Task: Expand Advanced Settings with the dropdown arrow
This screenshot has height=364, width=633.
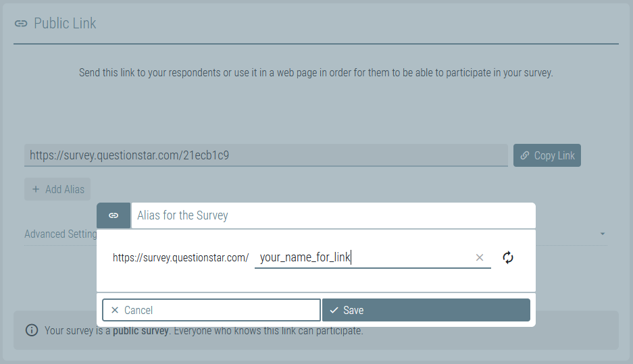Action: pyautogui.click(x=603, y=234)
